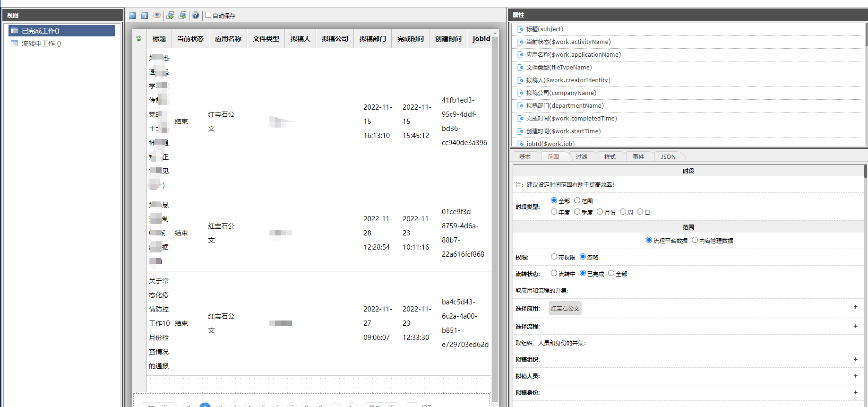Select the 全部 radio for 时段类型
This screenshot has height=407, width=868.
pos(554,200)
